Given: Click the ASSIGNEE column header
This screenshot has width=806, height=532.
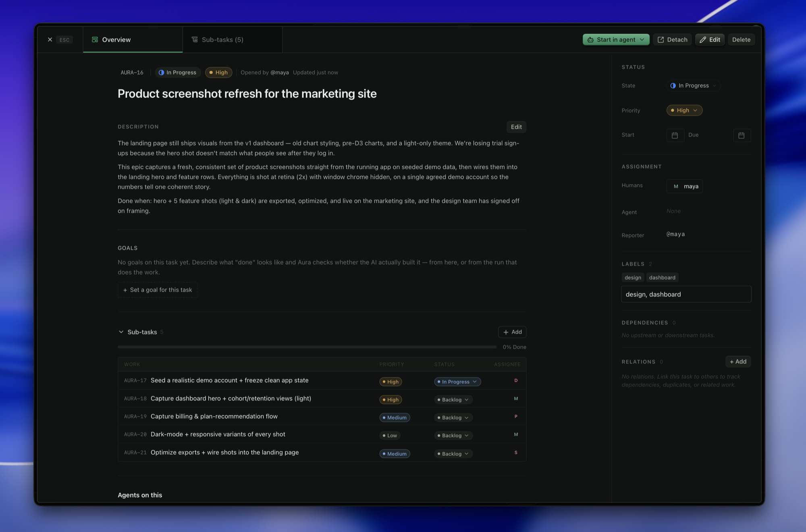Looking at the screenshot, I should 507,364.
